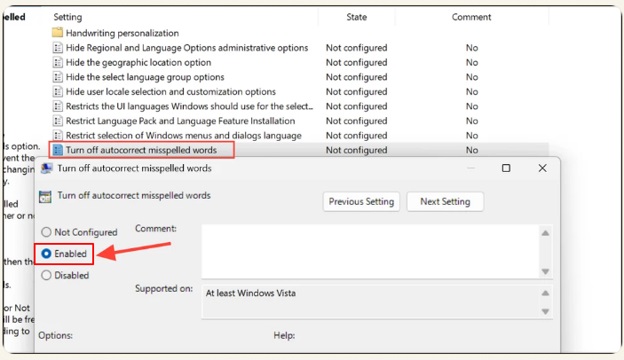
Task: Open the Handwriting personalization folder icon
Action: (57, 33)
